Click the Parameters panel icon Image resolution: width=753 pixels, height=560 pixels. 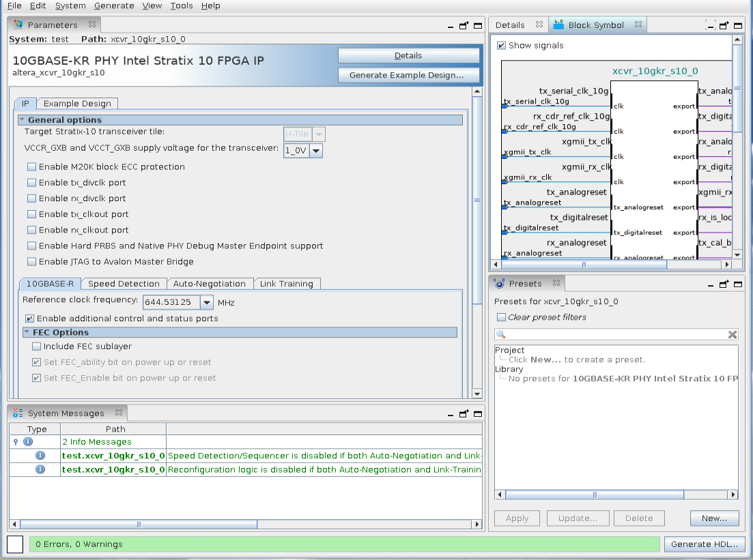pyautogui.click(x=18, y=25)
